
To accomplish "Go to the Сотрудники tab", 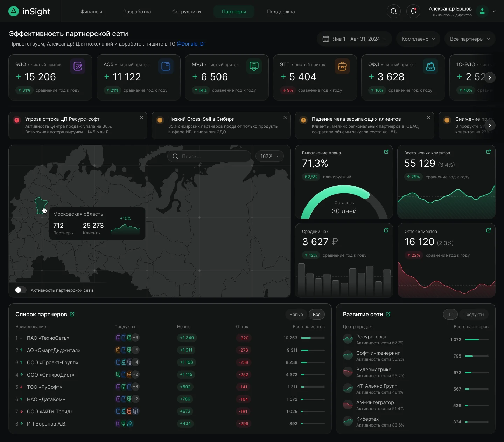I will tap(187, 12).
